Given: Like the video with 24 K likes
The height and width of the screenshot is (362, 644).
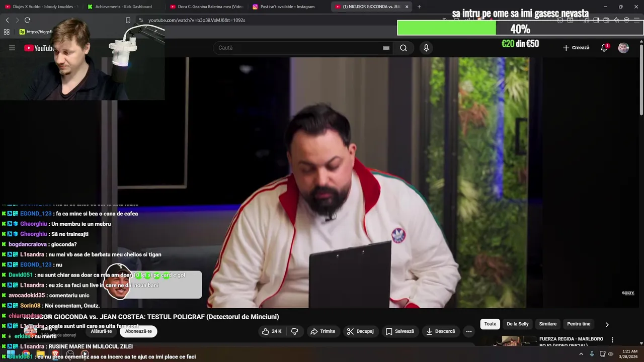Looking at the screenshot, I should click(272, 331).
